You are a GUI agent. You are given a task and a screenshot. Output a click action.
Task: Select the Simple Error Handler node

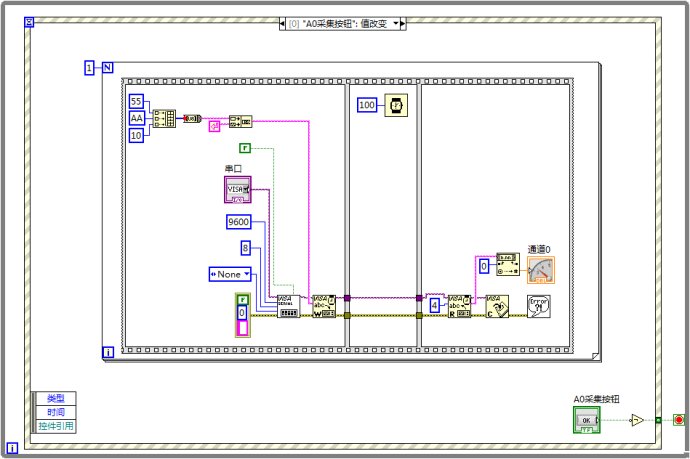538,305
